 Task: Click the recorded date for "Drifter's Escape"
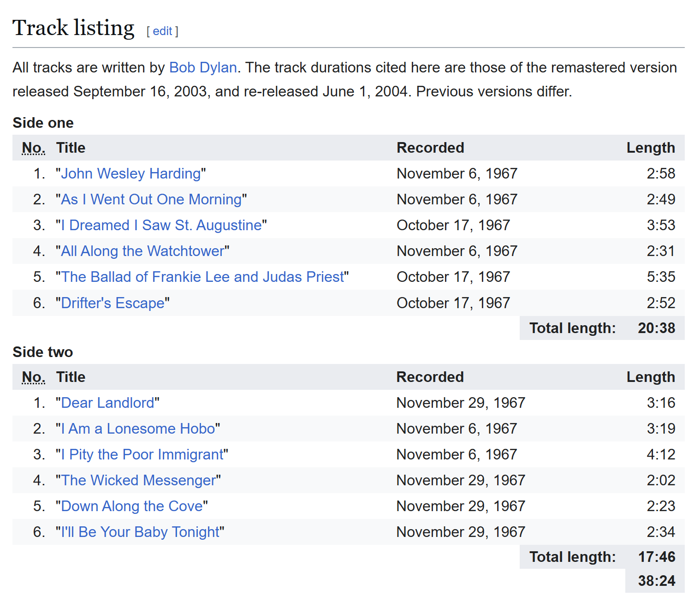click(x=453, y=303)
